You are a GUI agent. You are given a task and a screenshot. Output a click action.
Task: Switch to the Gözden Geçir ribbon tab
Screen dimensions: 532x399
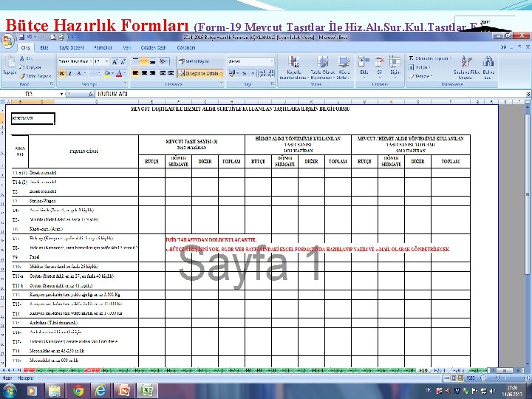[x=154, y=47]
